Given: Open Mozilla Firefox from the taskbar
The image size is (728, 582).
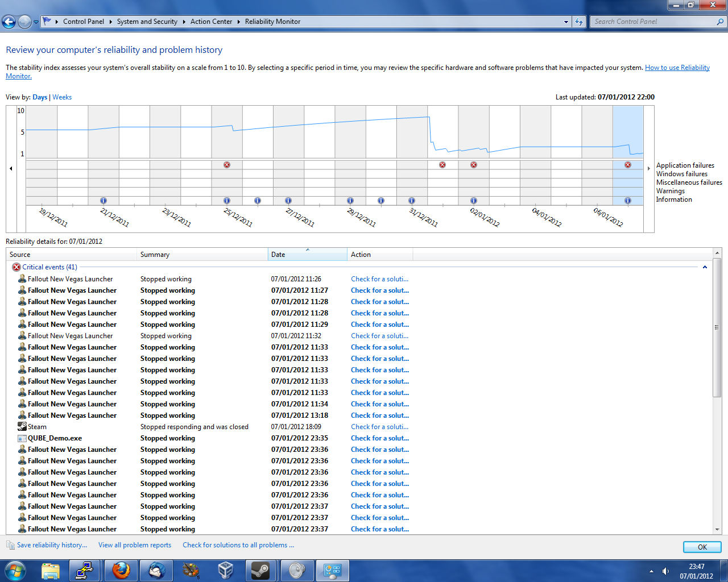Looking at the screenshot, I should click(x=121, y=570).
